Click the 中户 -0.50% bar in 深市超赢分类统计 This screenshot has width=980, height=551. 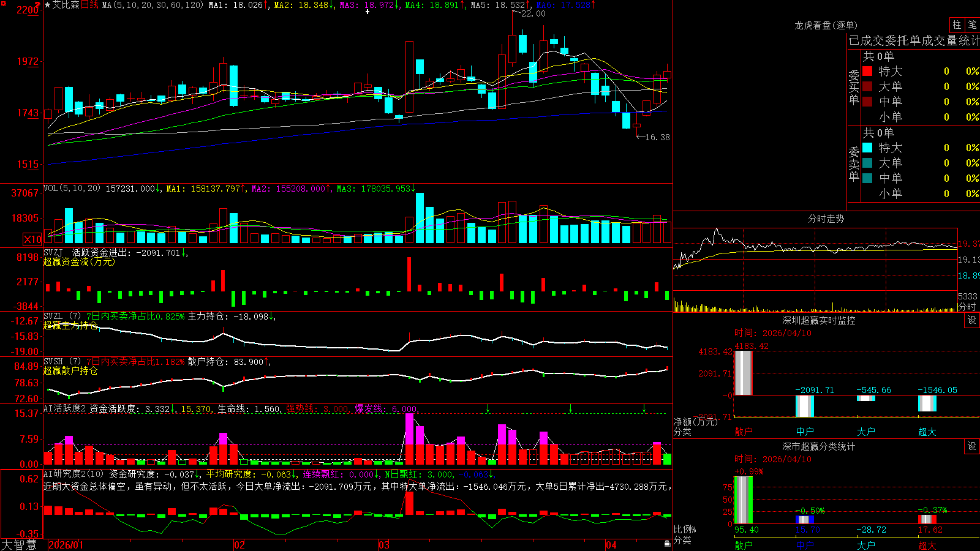[x=805, y=520]
